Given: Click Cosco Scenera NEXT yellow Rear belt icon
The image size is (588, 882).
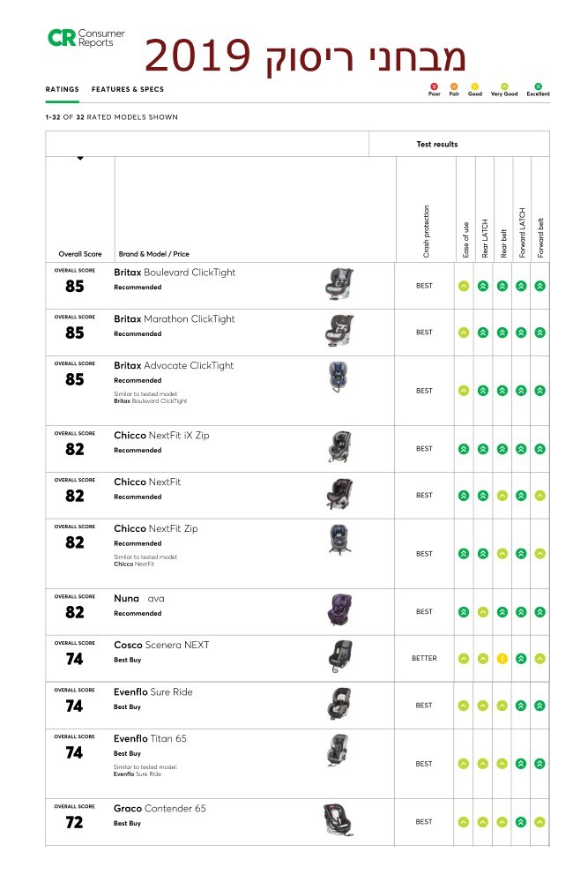Looking at the screenshot, I should (x=502, y=659).
